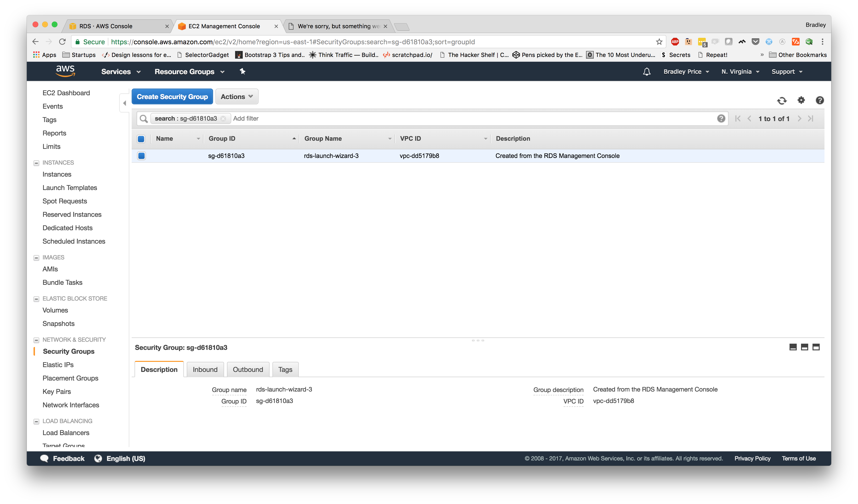Toggle checkbox for sg-d61810a3 row

[x=141, y=156]
